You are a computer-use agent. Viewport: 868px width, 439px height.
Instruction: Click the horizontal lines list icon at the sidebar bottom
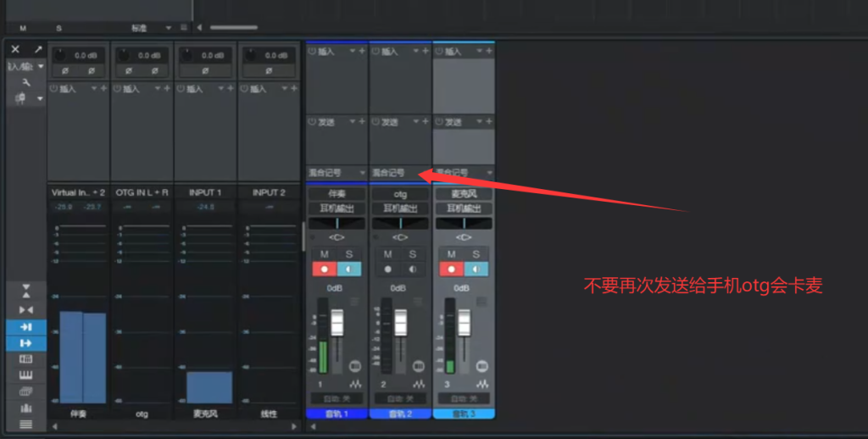point(26,425)
